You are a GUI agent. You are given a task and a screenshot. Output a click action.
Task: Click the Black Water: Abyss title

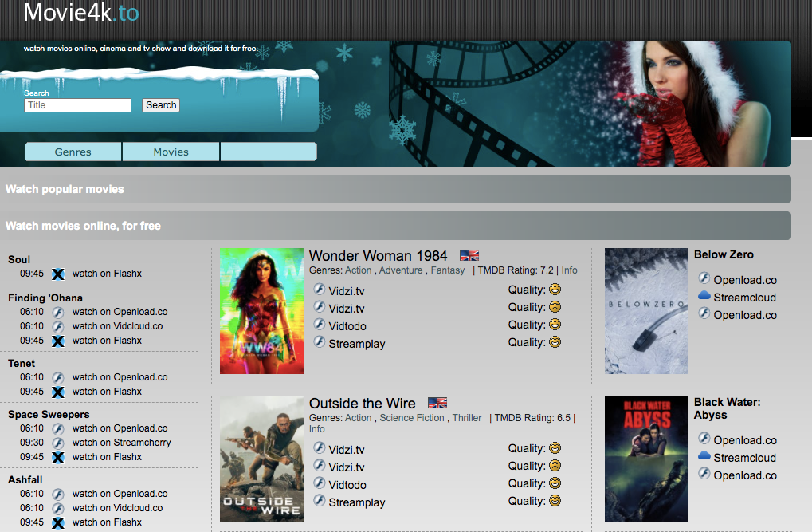[x=727, y=408]
